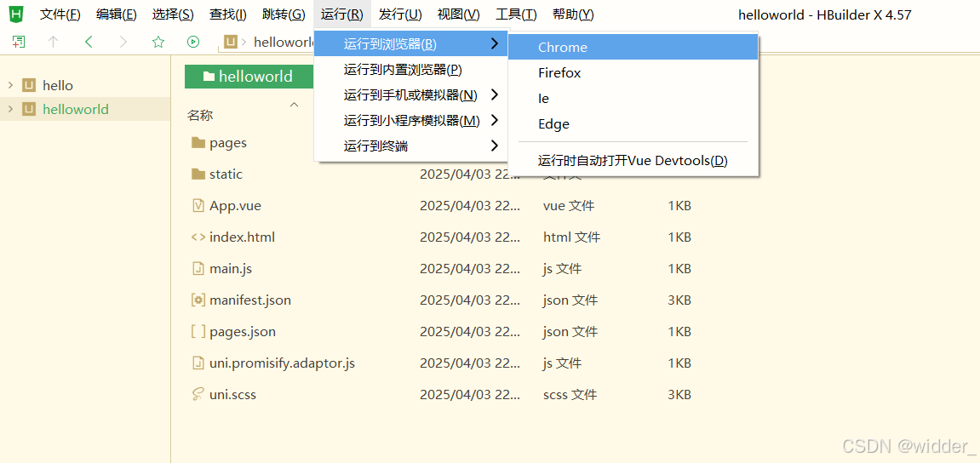Click the 名称 column header
The image size is (980, 463).
pyautogui.click(x=201, y=115)
